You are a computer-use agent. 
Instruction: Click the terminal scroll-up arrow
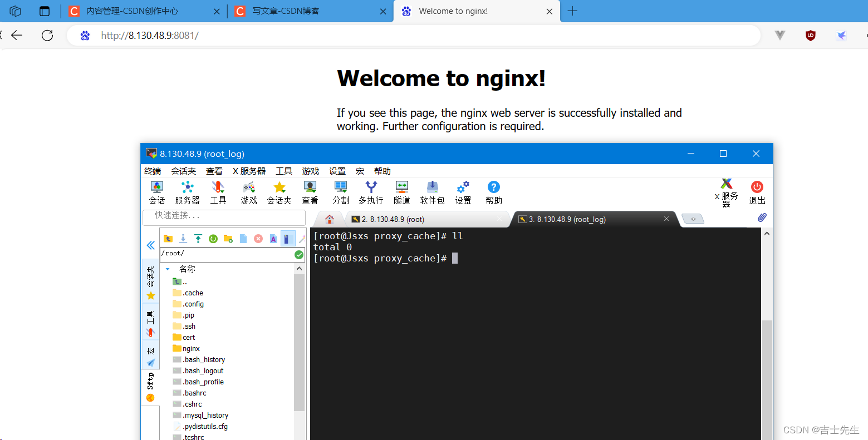[x=767, y=234]
